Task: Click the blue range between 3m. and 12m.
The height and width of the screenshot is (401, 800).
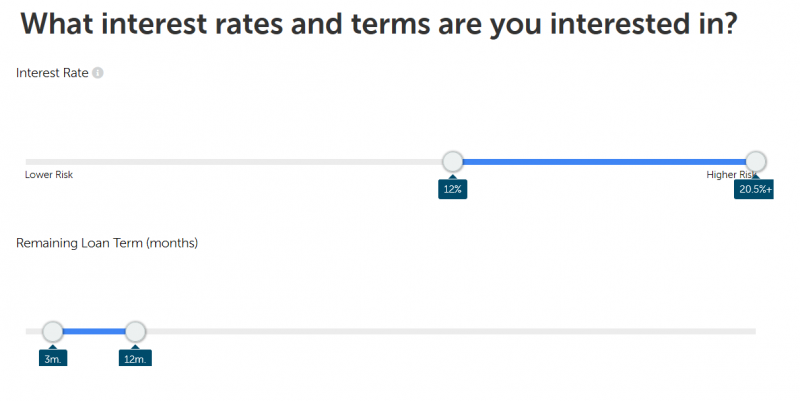Action: (94, 332)
